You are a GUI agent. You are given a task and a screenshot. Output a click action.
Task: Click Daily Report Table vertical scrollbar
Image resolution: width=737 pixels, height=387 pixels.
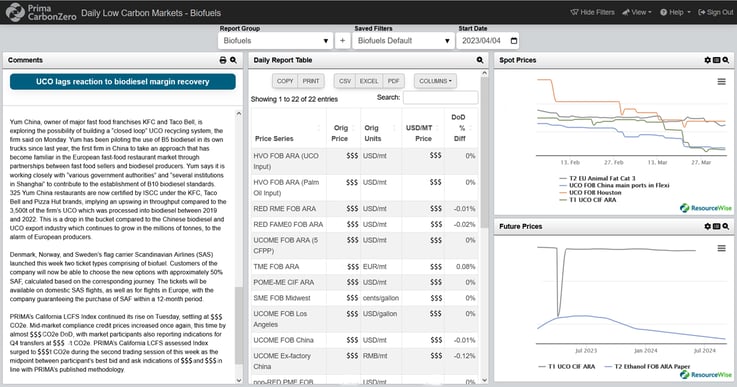(484, 153)
